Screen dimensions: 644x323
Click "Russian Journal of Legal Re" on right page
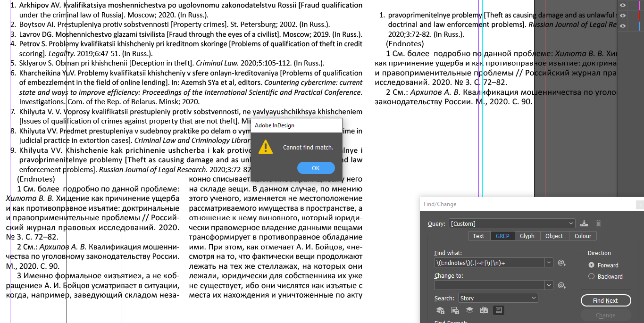click(573, 25)
